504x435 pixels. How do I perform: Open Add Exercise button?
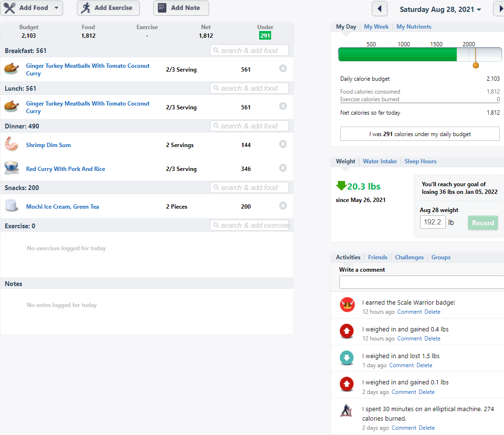108,8
